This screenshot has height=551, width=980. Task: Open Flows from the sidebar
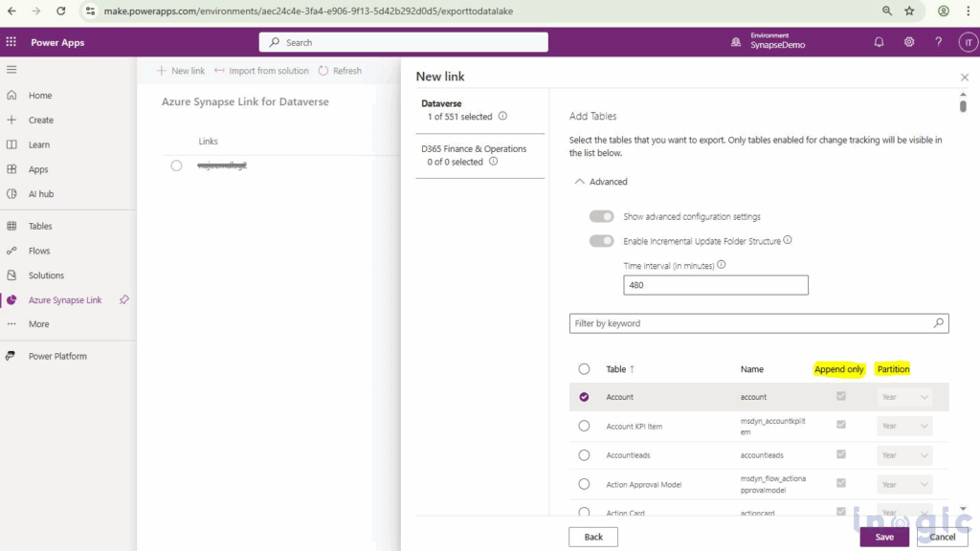click(42, 251)
